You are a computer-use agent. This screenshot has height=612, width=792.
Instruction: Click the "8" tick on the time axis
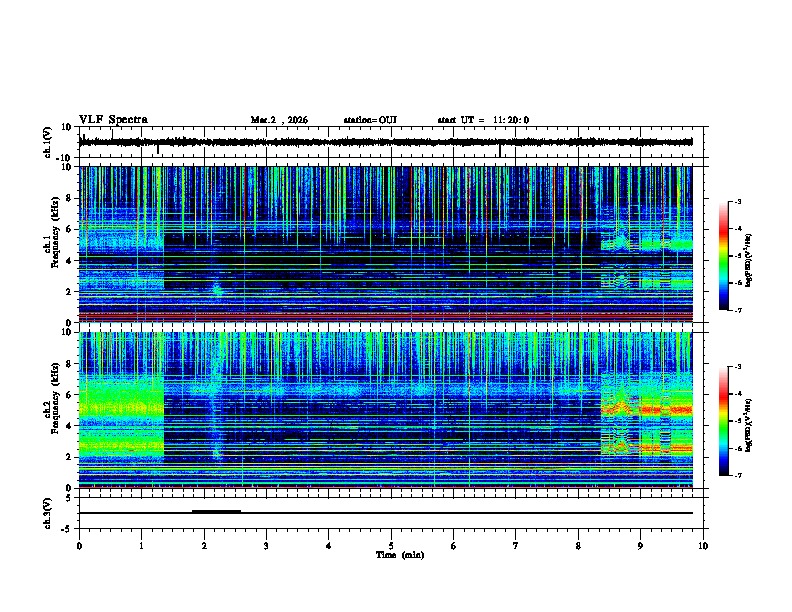pyautogui.click(x=578, y=546)
